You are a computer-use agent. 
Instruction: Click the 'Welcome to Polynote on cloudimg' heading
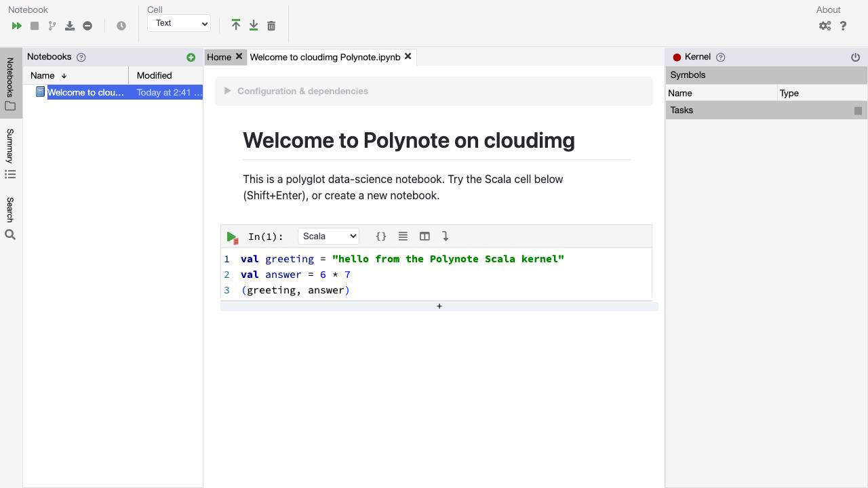point(409,140)
